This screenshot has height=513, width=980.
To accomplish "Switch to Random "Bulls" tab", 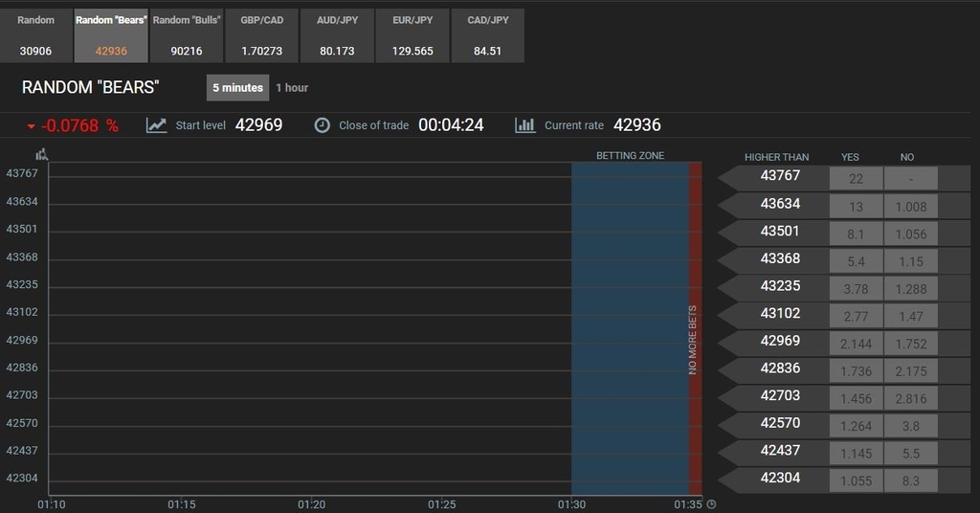I will [187, 35].
